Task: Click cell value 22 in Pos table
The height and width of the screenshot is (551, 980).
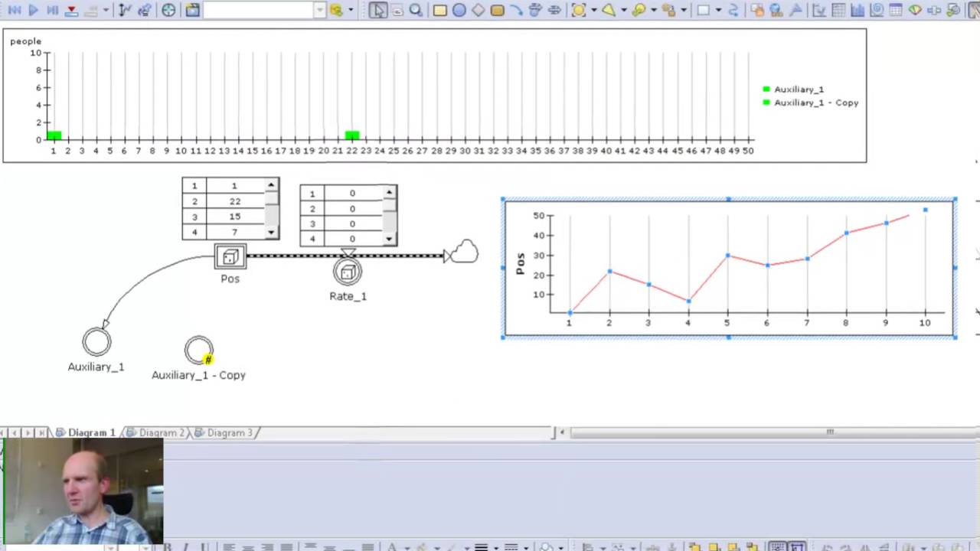Action: pos(234,201)
